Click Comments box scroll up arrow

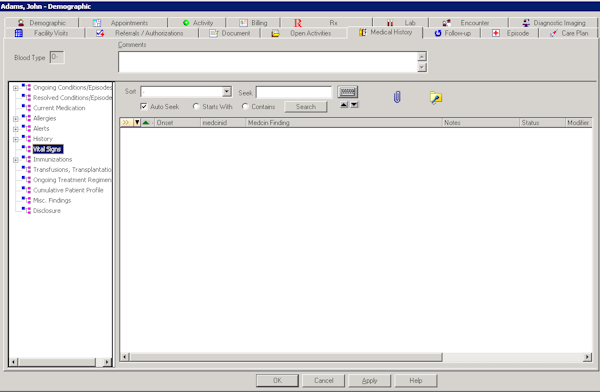(x=422, y=57)
